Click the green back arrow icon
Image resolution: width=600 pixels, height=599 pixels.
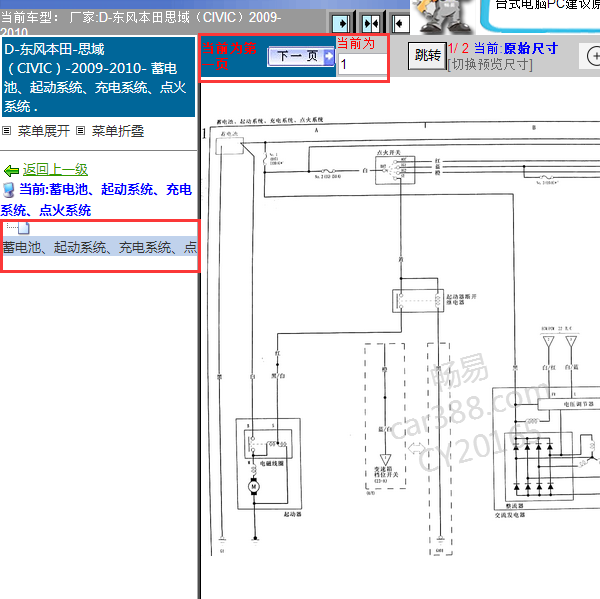click(x=11, y=170)
